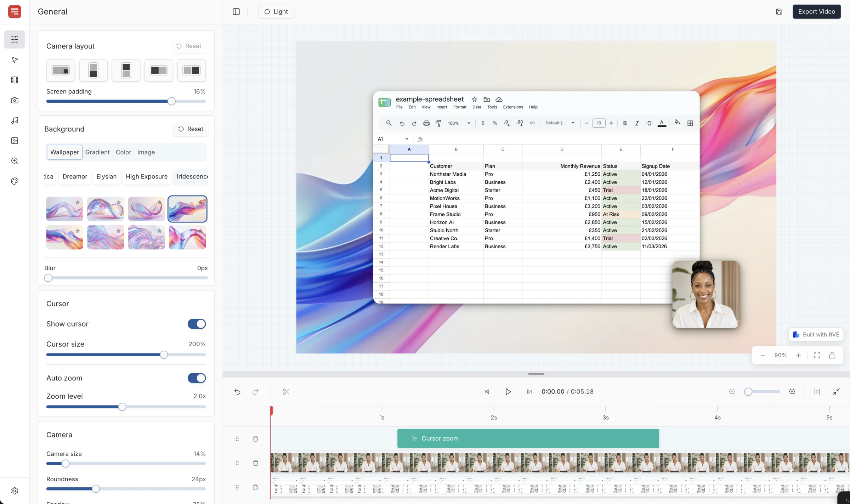The height and width of the screenshot is (504, 850).
Task: Switch to the Image background tab
Action: click(146, 152)
